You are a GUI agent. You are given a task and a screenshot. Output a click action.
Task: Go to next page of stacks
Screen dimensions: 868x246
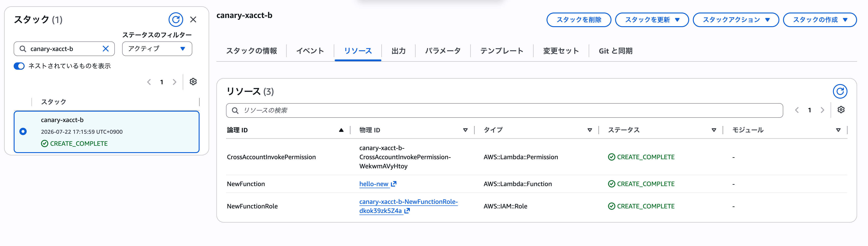pos(174,82)
